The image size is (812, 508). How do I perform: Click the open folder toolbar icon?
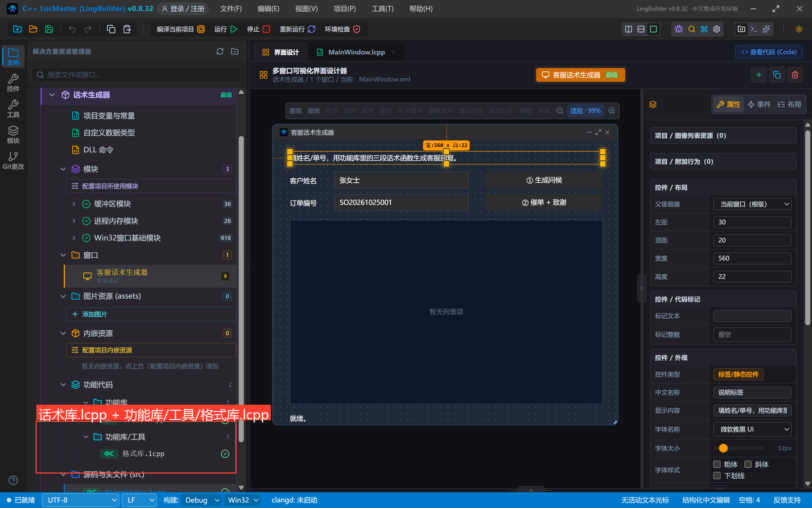coord(33,29)
